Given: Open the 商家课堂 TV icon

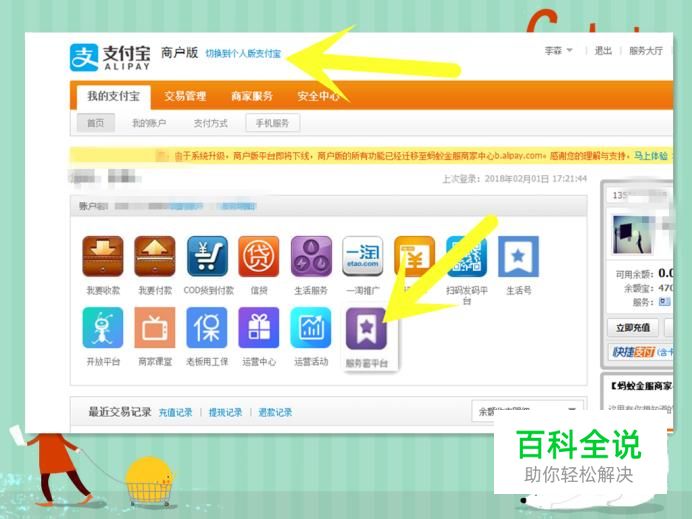Looking at the screenshot, I should coord(155,327).
